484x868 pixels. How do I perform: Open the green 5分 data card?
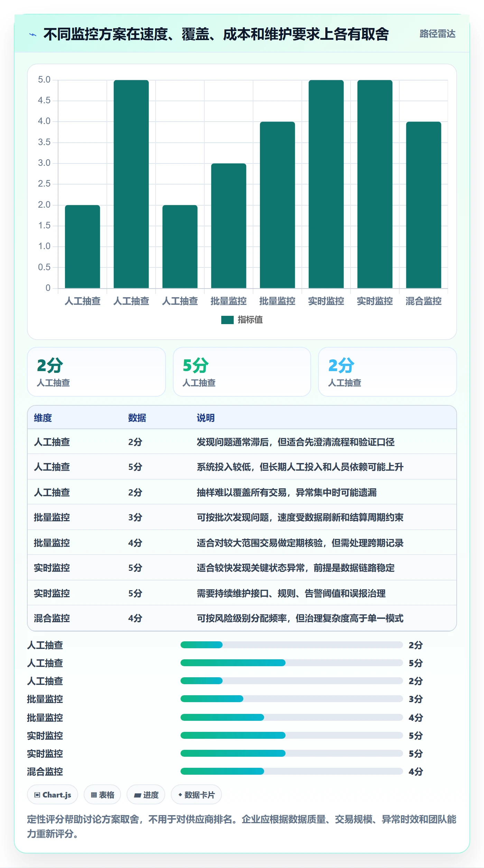coord(242,372)
